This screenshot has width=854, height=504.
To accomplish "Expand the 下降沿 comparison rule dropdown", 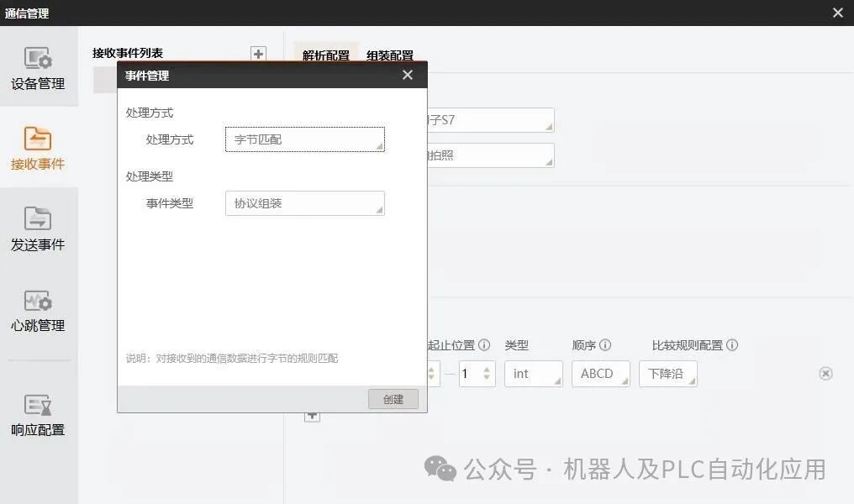I will point(667,373).
